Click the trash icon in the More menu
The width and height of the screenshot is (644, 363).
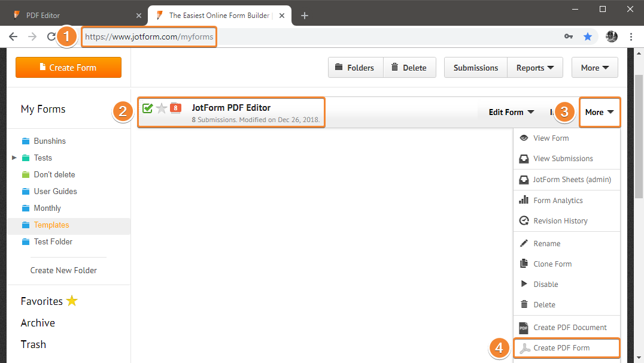524,304
